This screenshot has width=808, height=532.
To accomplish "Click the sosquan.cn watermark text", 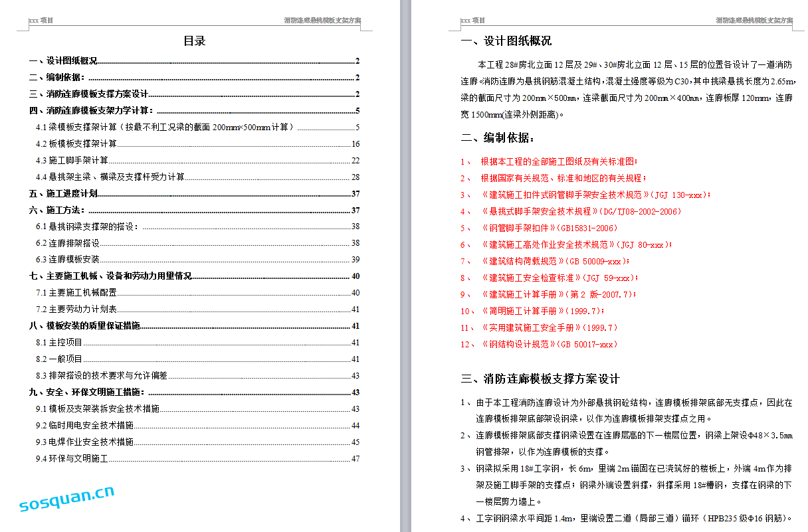I will (x=67, y=499).
